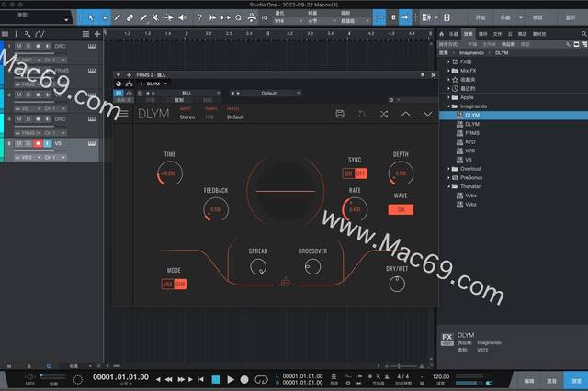Show automation with the curve icon
This screenshot has height=391, width=588.
pyautogui.click(x=39, y=34)
